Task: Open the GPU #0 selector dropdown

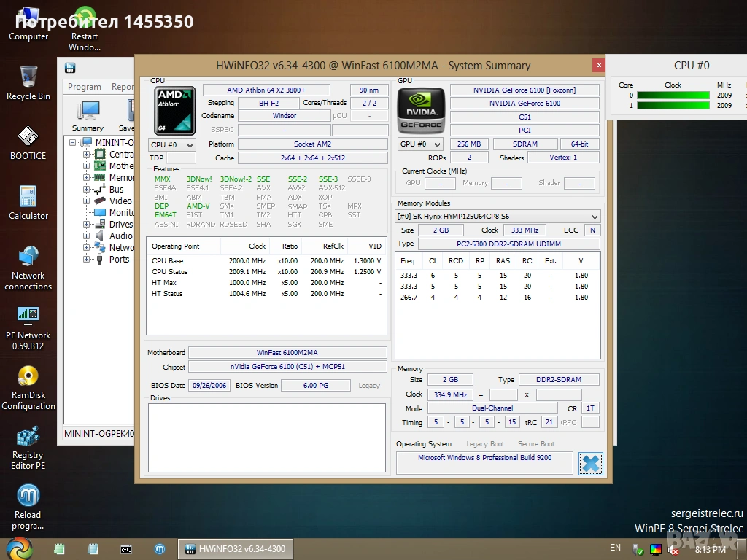Action: tap(421, 144)
